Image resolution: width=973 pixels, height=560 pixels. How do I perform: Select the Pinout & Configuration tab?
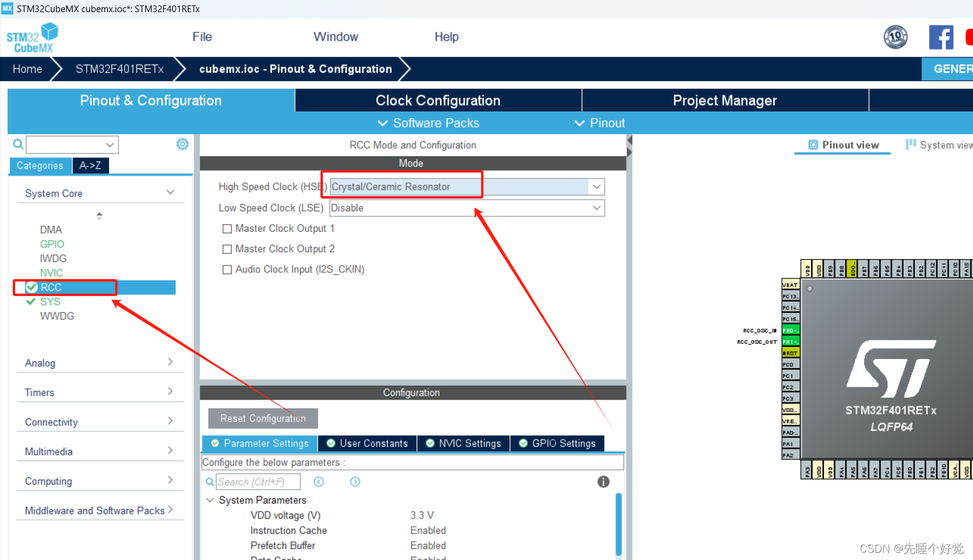[151, 100]
